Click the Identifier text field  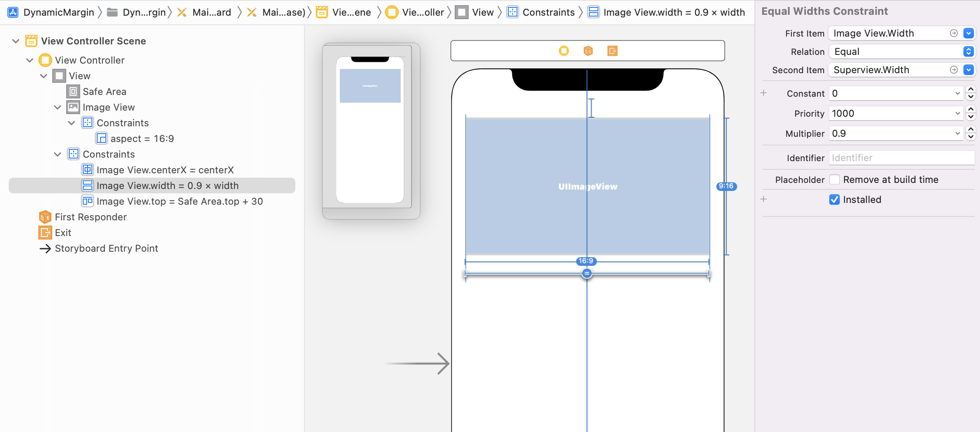[902, 158]
